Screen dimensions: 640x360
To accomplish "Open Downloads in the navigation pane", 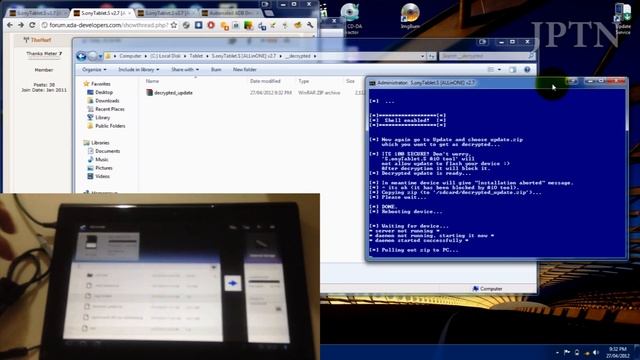I will point(103,101).
